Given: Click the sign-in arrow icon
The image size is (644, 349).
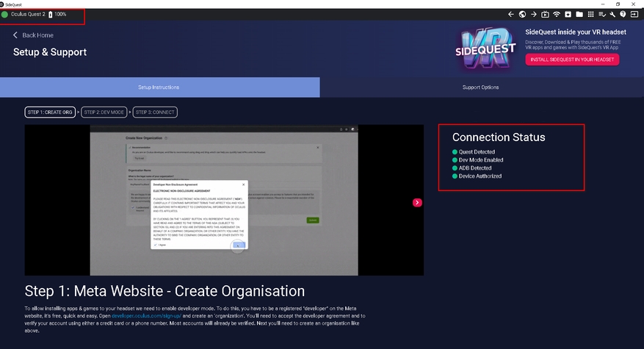Looking at the screenshot, I should 634,14.
